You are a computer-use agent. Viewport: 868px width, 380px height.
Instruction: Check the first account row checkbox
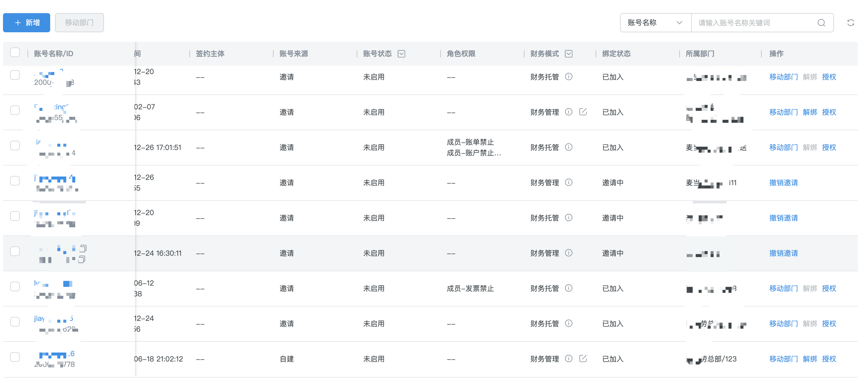(15, 75)
